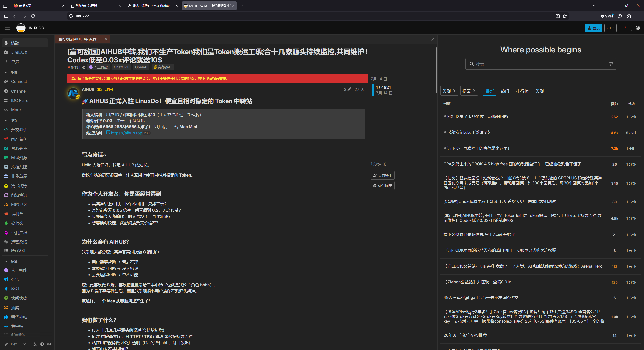Viewport: 644px width, 350px height.
Task: Toggle the Firefox sidebar panel icon
Action: tap(6, 16)
